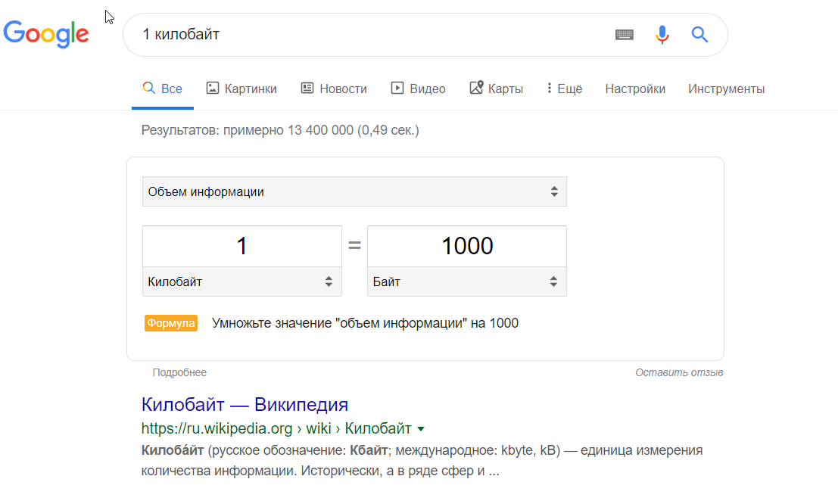Viewport: 838px width, 504px height.
Task: Open the 'Новости' tab
Action: [x=334, y=89]
